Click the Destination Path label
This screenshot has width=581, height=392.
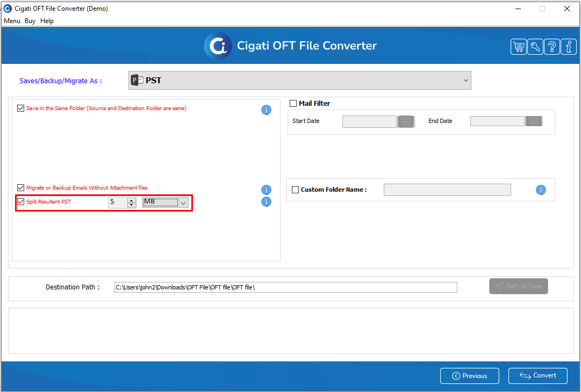[73, 287]
